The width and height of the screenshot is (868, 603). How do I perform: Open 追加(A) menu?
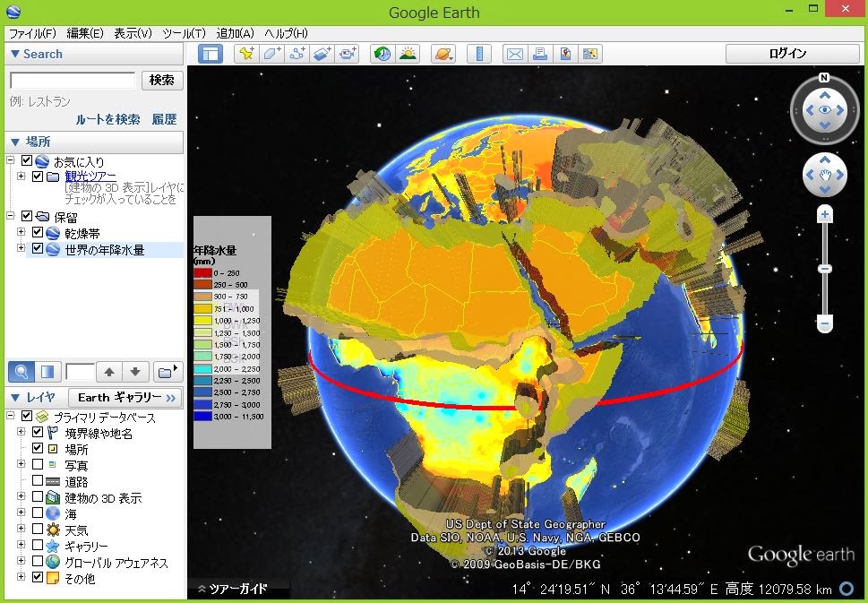235,33
